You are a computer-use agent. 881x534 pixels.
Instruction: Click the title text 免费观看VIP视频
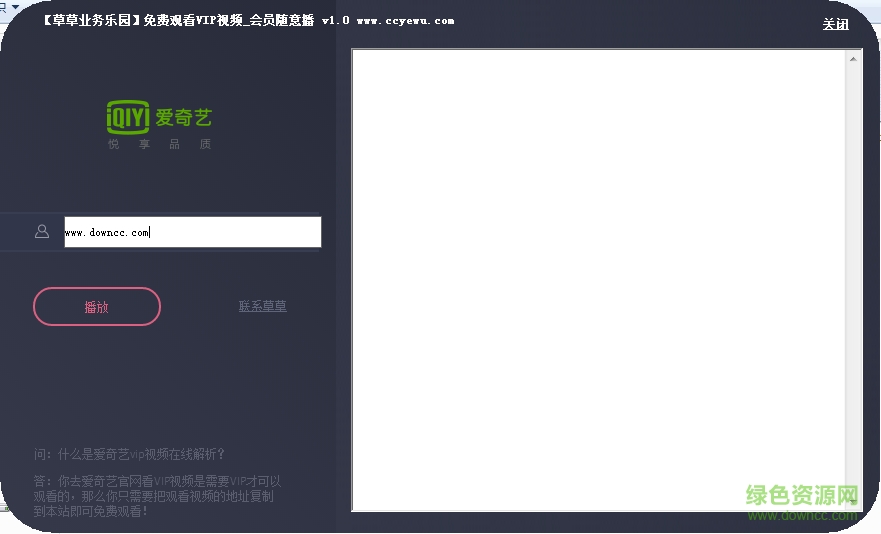pyautogui.click(x=193, y=21)
